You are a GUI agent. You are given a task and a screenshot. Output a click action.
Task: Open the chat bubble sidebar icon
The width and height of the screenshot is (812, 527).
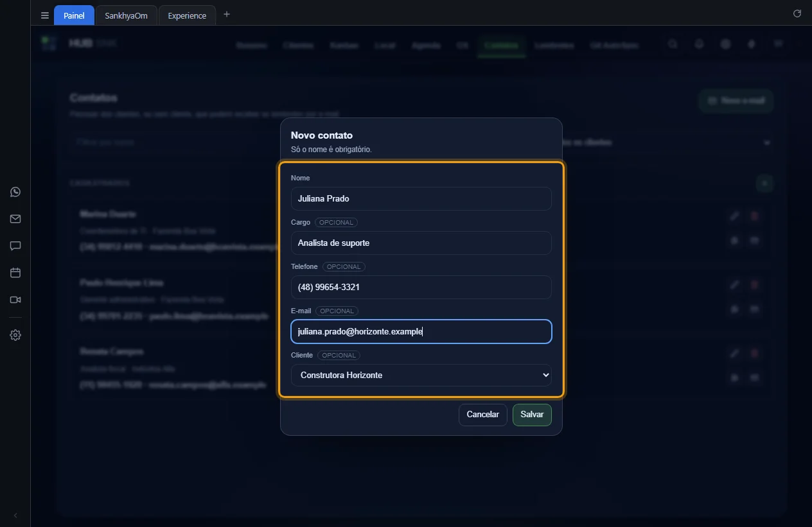click(x=15, y=246)
